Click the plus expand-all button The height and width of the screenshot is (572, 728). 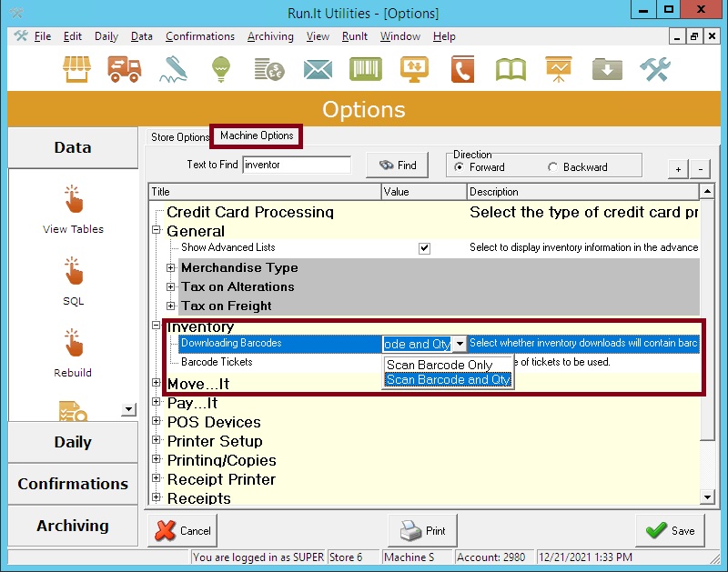(678, 169)
